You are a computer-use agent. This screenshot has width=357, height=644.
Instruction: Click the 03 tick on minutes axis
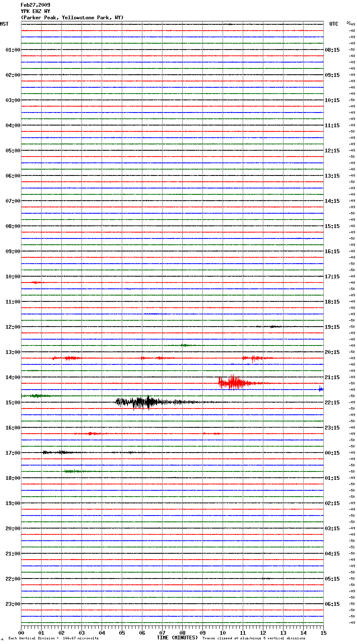(x=81, y=633)
